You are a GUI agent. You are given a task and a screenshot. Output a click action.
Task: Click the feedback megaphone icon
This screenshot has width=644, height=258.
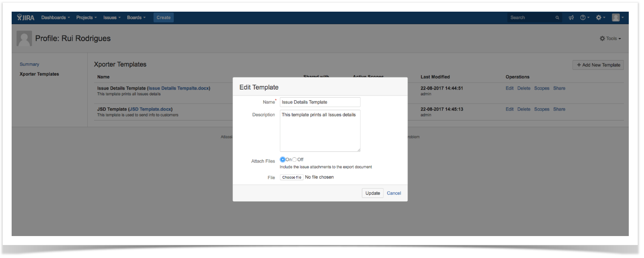tap(571, 17)
